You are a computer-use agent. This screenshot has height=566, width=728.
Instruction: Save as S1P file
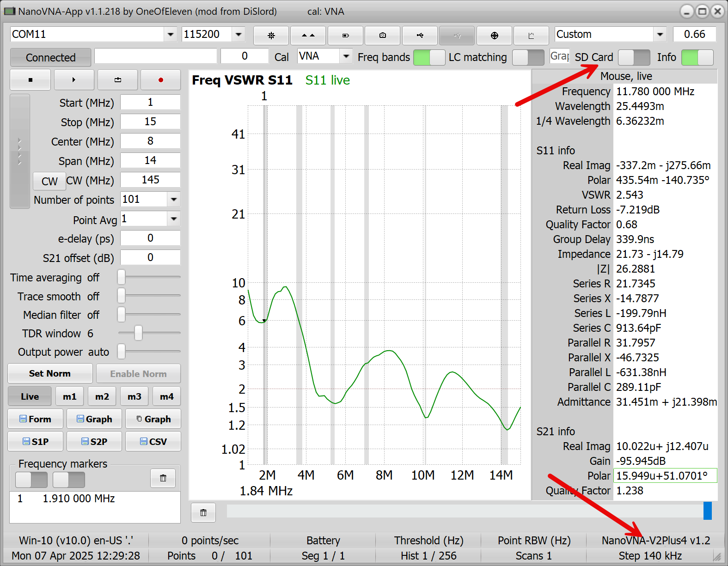coord(36,442)
